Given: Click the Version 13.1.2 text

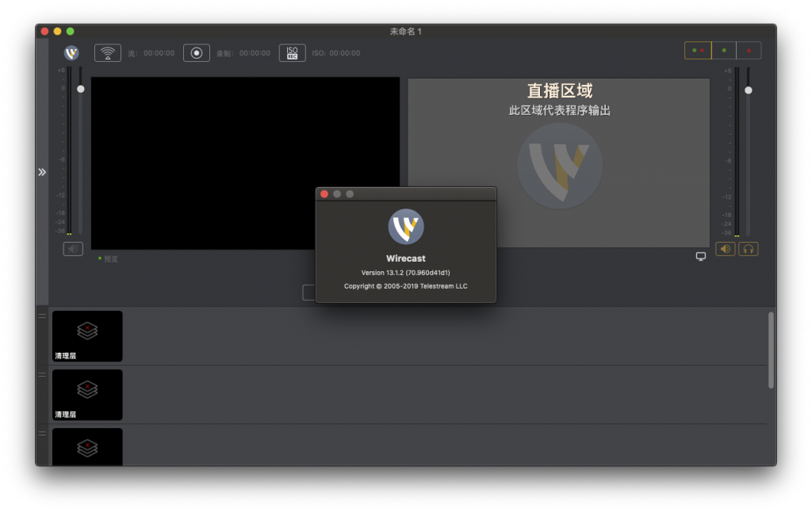Looking at the screenshot, I should point(405,272).
